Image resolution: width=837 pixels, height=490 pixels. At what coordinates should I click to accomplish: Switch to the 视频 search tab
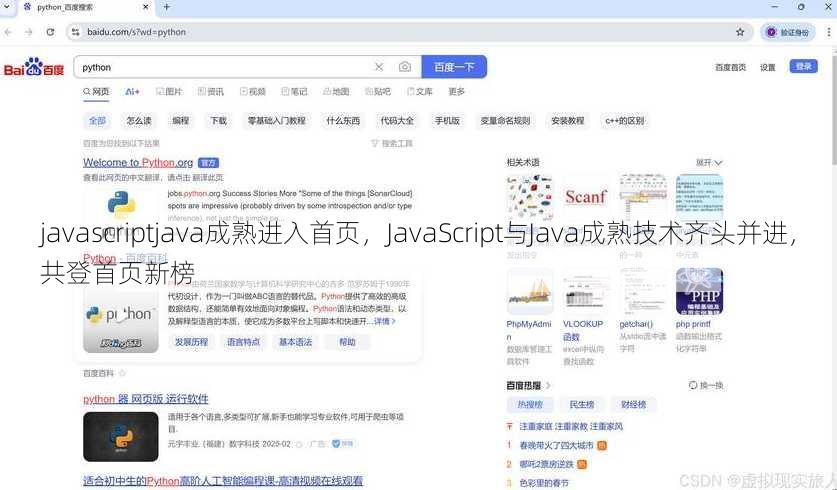pyautogui.click(x=252, y=92)
